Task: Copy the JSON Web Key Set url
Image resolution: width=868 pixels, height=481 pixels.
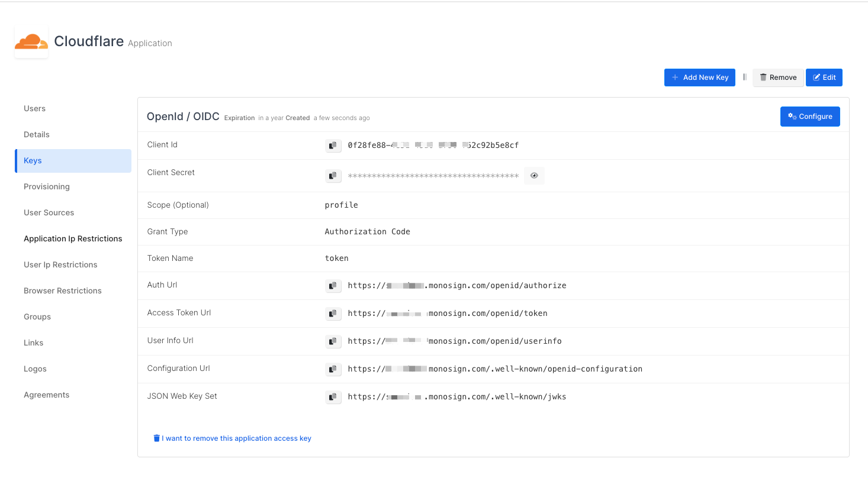Action: tap(333, 397)
